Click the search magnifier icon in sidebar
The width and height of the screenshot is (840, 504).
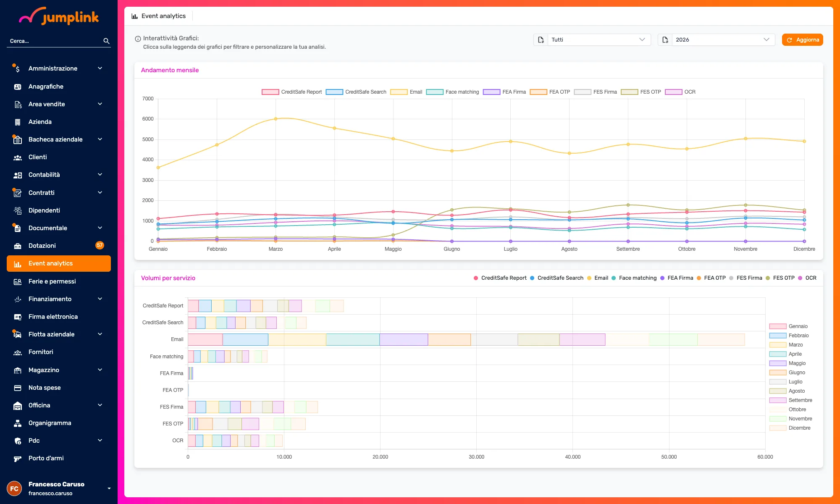106,41
